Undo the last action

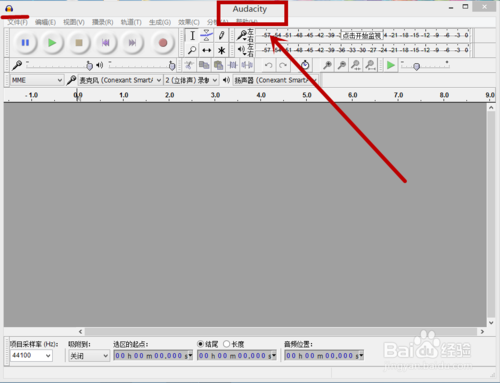(x=268, y=65)
